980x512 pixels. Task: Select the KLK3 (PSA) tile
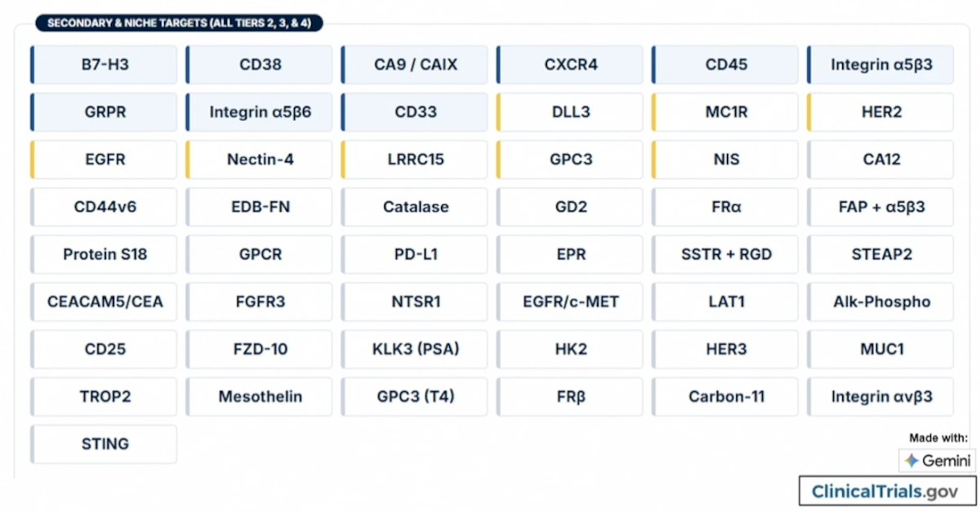pos(415,349)
